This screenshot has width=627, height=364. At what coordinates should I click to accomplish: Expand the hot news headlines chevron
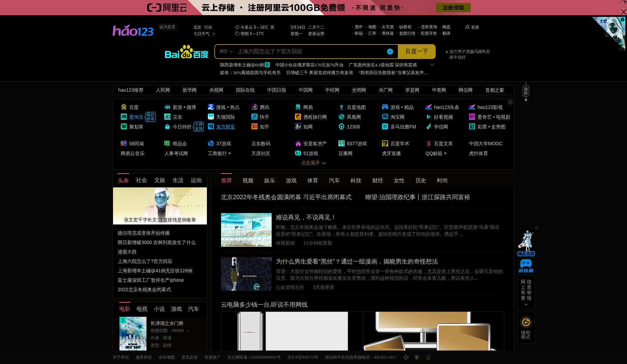click(x=432, y=65)
